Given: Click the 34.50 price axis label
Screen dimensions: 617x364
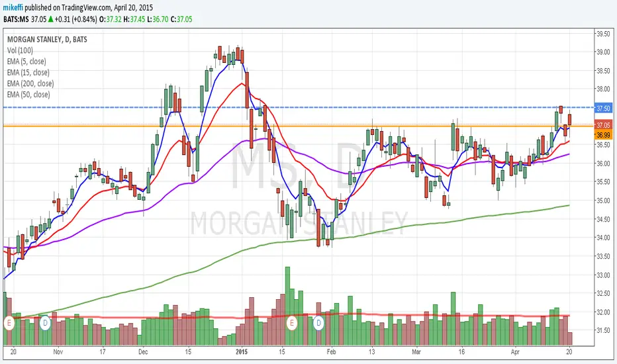Looking at the screenshot, I should coord(603,219).
